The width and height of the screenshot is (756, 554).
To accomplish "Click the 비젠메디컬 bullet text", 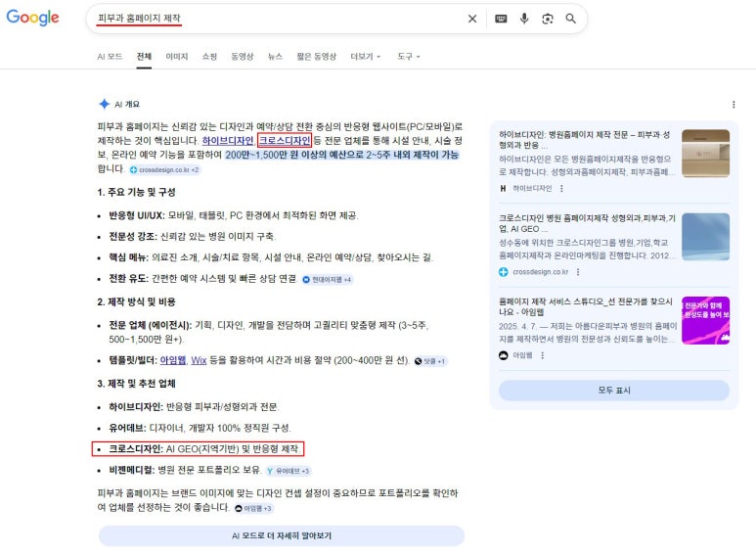I will (x=185, y=470).
